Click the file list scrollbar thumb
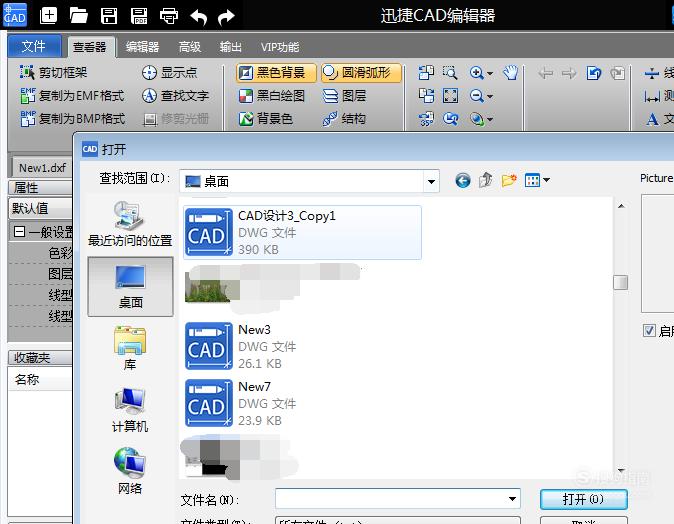The image size is (674, 524). click(620, 282)
